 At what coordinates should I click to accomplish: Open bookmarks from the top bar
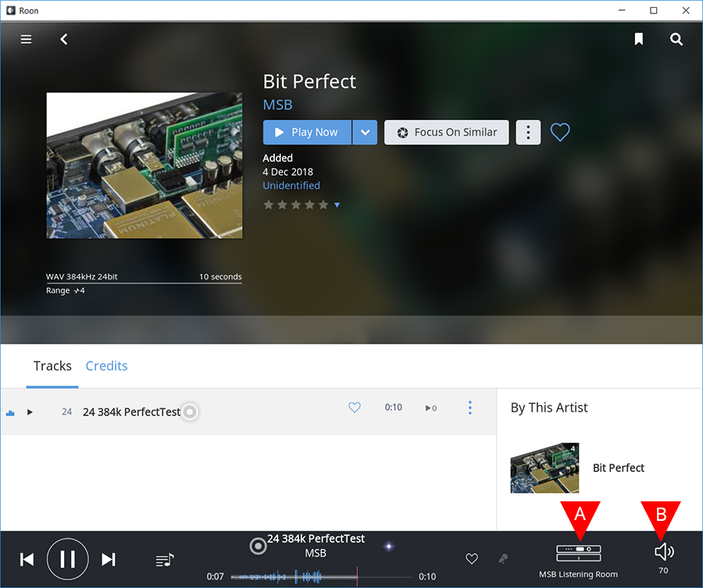click(x=639, y=39)
